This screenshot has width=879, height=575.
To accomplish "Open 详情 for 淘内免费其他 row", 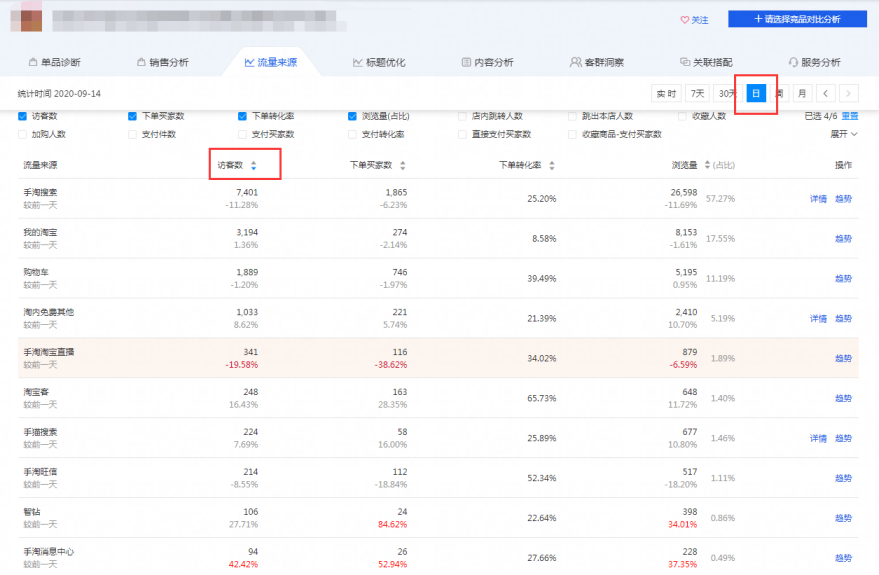I will coord(818,319).
